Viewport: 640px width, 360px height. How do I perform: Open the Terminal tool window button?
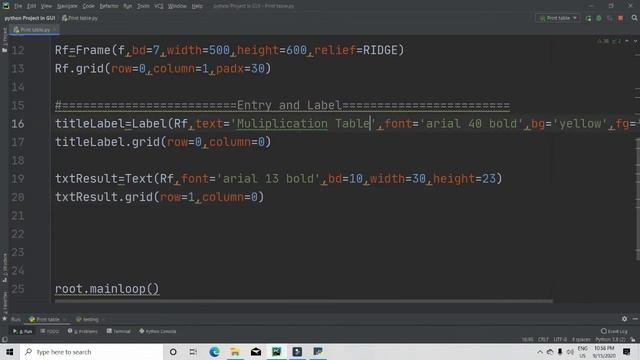pyautogui.click(x=118, y=331)
